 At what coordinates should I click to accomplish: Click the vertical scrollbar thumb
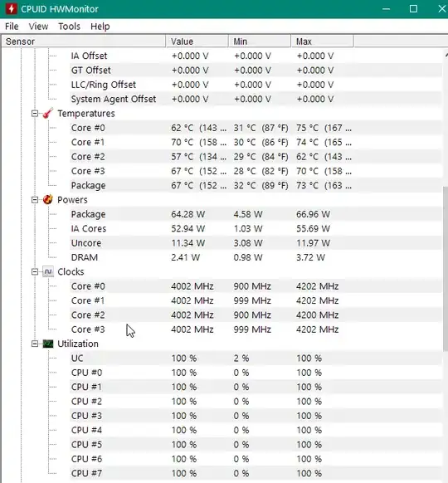click(x=446, y=268)
